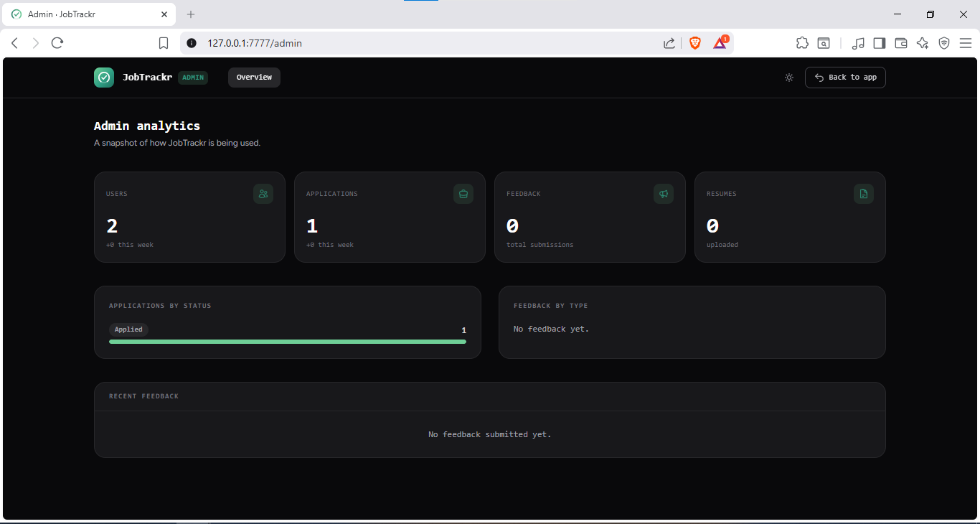
Task: Bookmark this page icon
Action: pyautogui.click(x=164, y=43)
